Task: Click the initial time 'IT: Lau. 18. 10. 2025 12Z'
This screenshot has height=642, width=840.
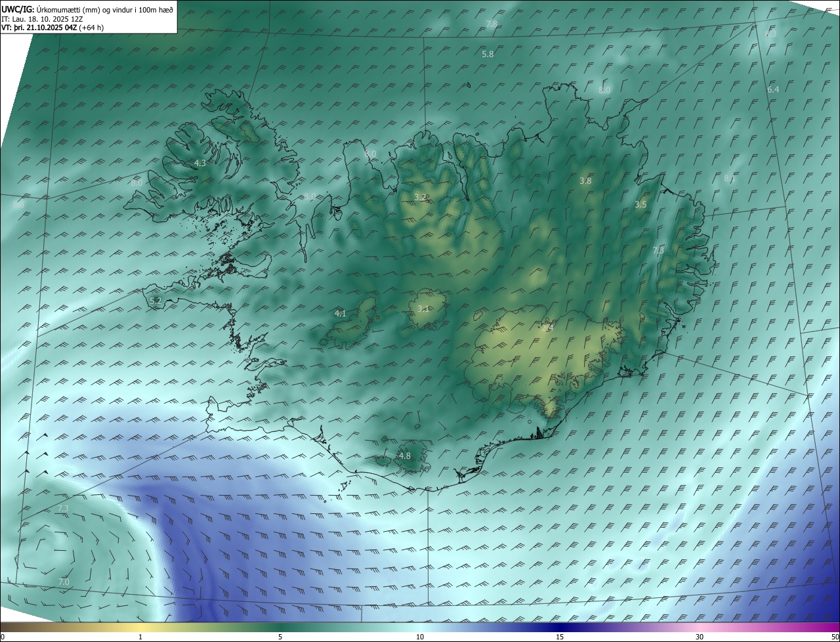Action: point(42,19)
